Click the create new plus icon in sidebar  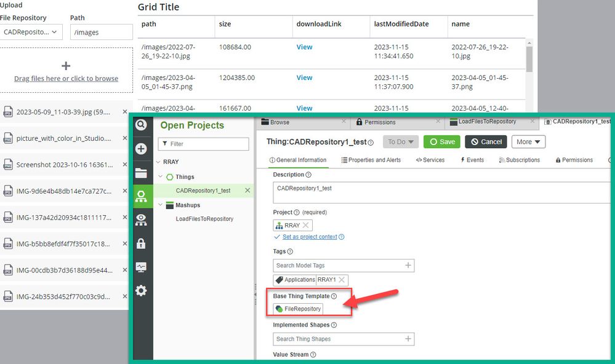coord(141,149)
